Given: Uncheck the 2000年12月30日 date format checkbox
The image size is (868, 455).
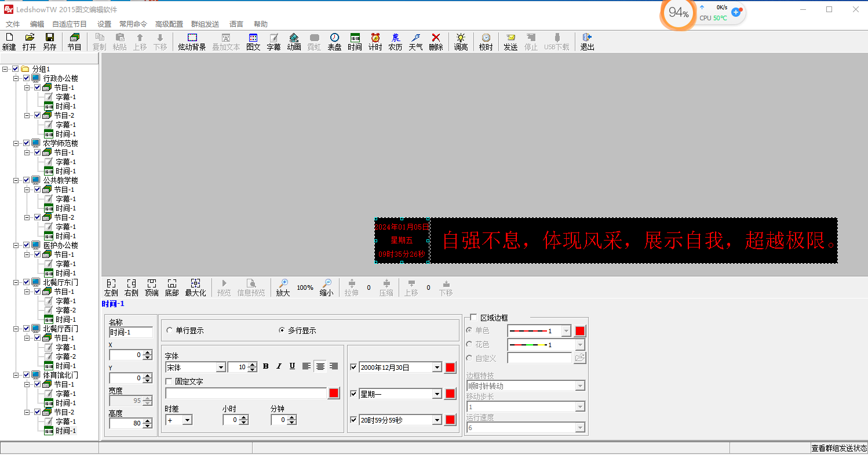Looking at the screenshot, I should (x=353, y=367).
